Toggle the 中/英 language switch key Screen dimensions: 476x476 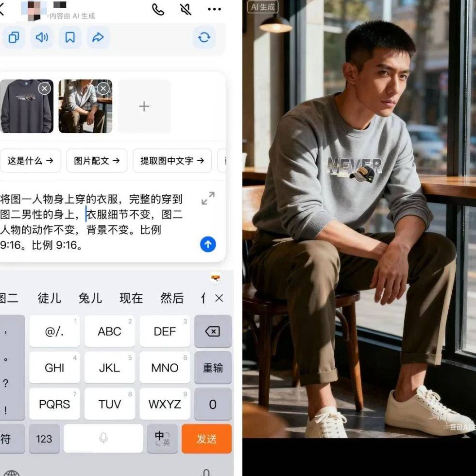coord(162,439)
